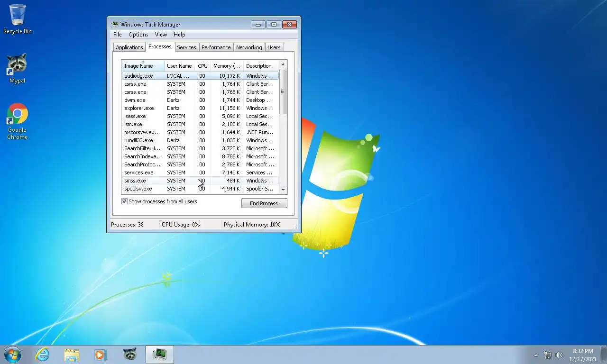Click the Spooler S... description cell
This screenshot has height=364, width=607.
pos(259,189)
